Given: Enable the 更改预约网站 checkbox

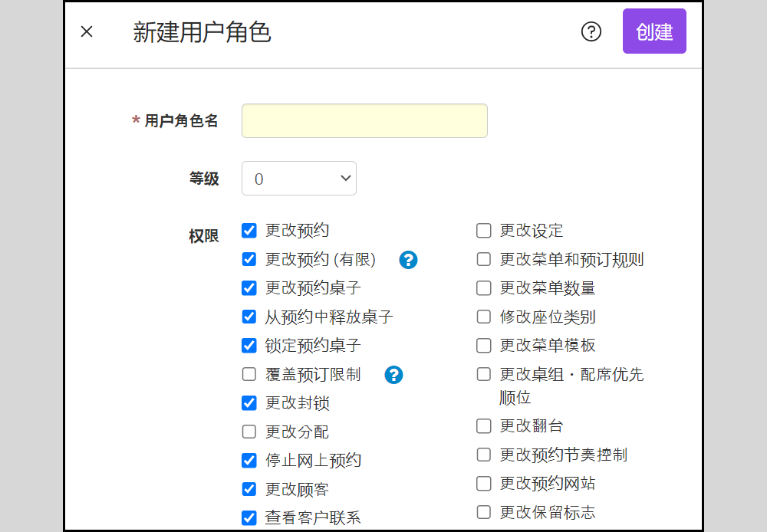Looking at the screenshot, I should (x=484, y=484).
